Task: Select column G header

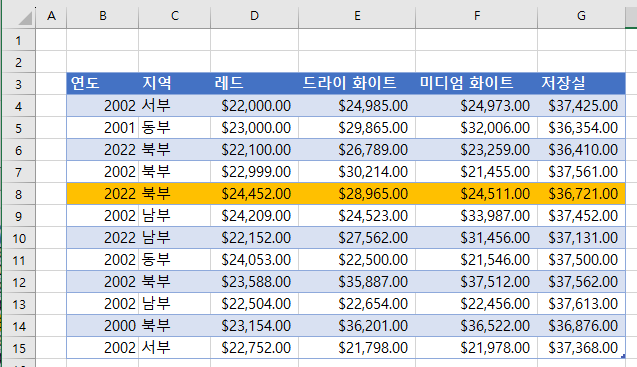Action: 581,16
